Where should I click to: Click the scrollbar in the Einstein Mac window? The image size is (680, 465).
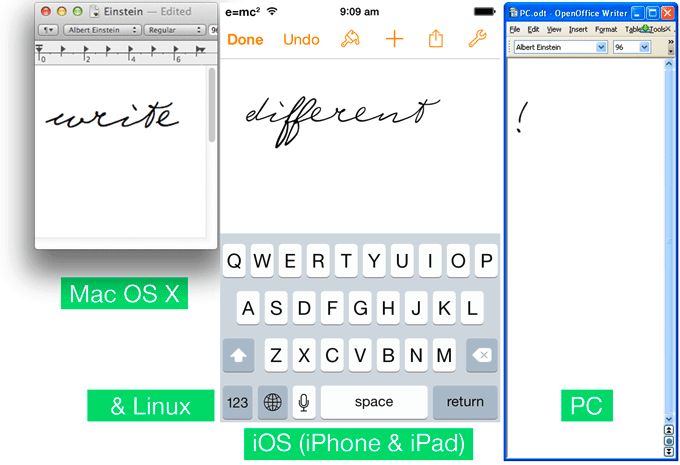(x=212, y=105)
